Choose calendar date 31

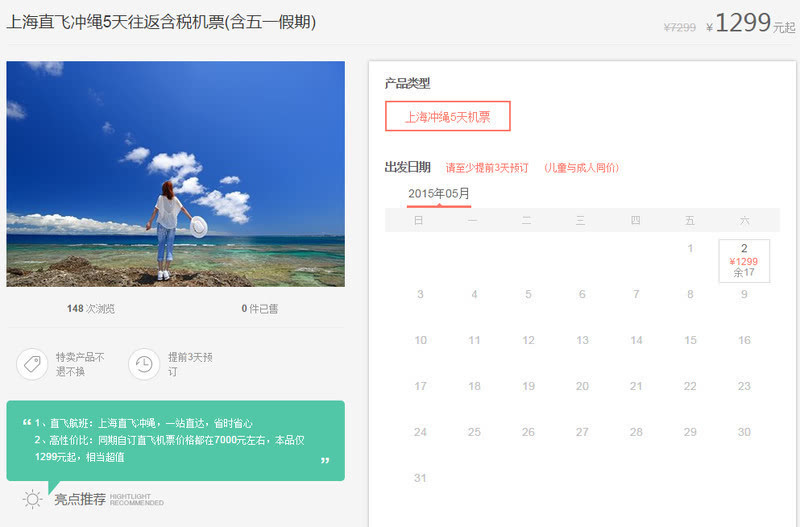(x=420, y=478)
